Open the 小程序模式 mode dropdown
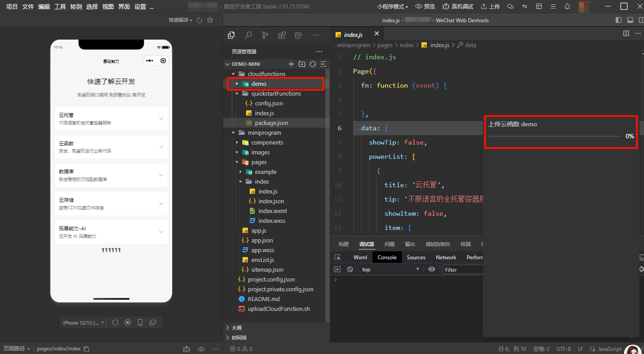 pyautogui.click(x=392, y=7)
